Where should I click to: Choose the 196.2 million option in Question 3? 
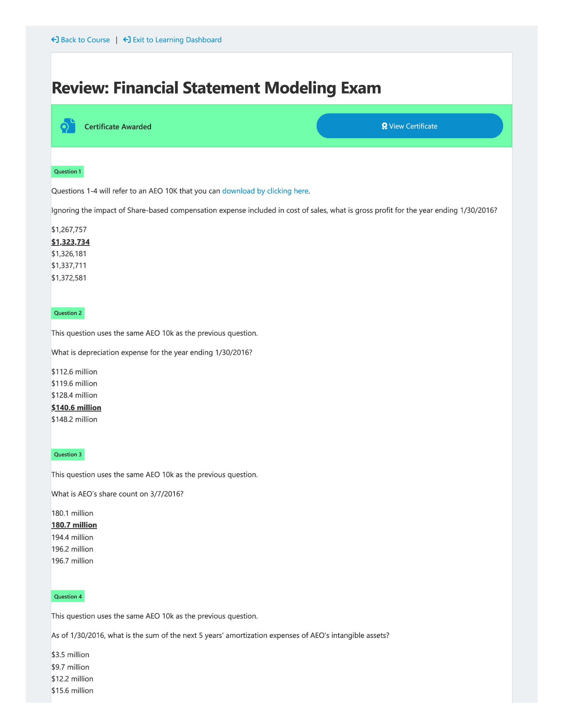coord(73,549)
